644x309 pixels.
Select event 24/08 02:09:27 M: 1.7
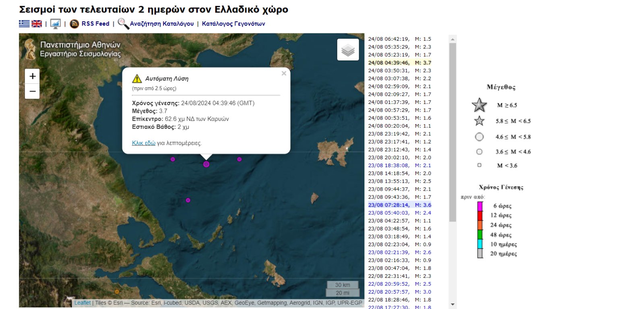pos(400,94)
